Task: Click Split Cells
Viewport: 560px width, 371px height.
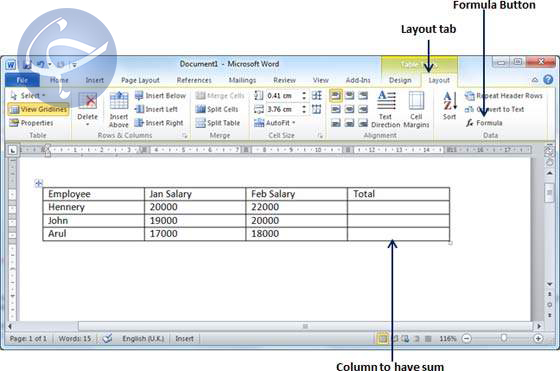Action: [x=217, y=109]
